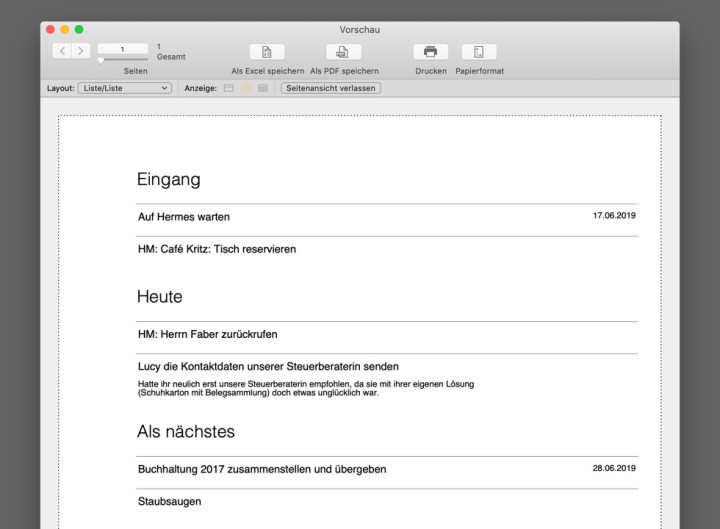Switch to form view in Anzeige
The width and height of the screenshot is (720, 529).
228,88
